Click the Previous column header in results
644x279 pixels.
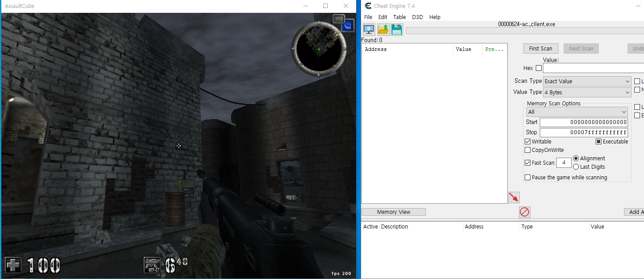(x=495, y=50)
